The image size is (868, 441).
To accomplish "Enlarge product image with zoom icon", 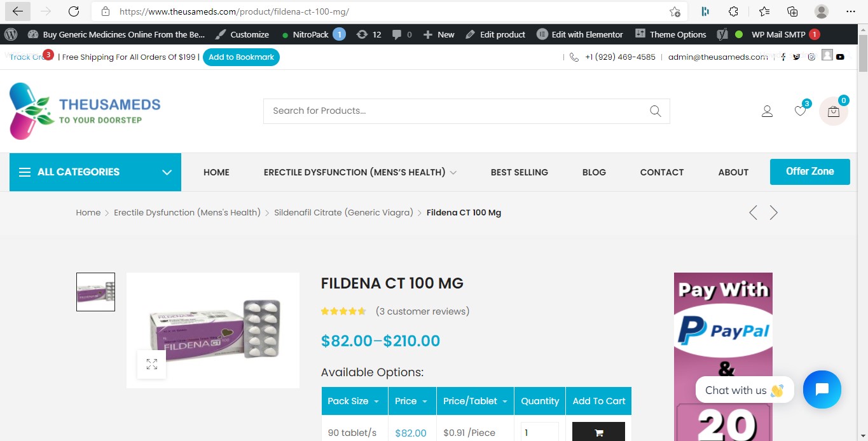I will click(x=151, y=364).
